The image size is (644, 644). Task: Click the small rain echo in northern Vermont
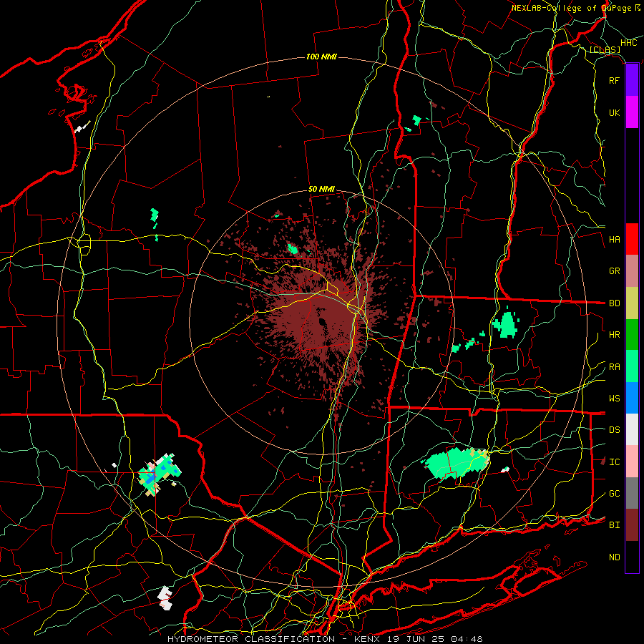[416, 120]
